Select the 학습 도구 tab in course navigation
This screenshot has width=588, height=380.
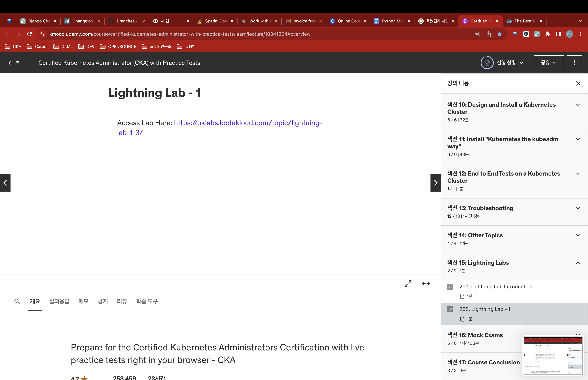click(147, 300)
